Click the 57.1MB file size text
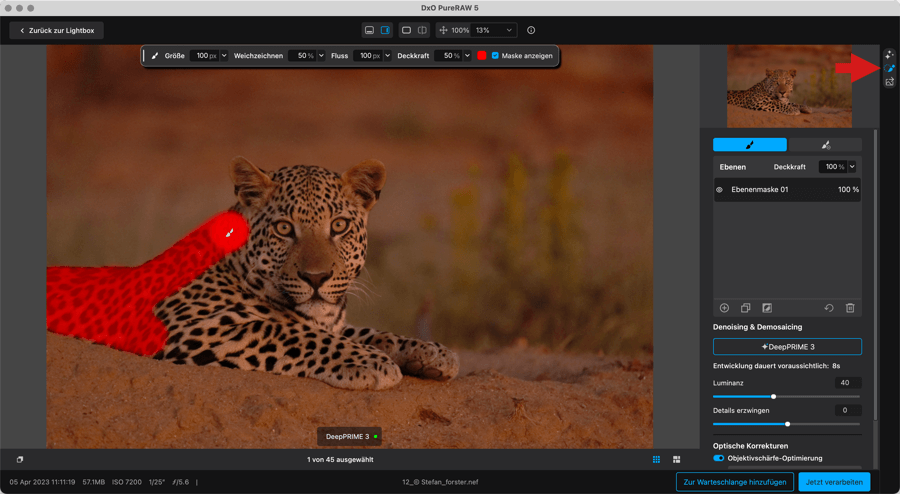Screen dimensions: 900x494 (x=94, y=482)
